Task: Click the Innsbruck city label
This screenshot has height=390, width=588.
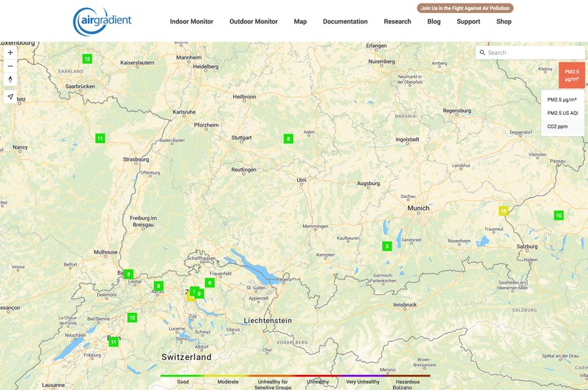Action: pyautogui.click(x=405, y=305)
